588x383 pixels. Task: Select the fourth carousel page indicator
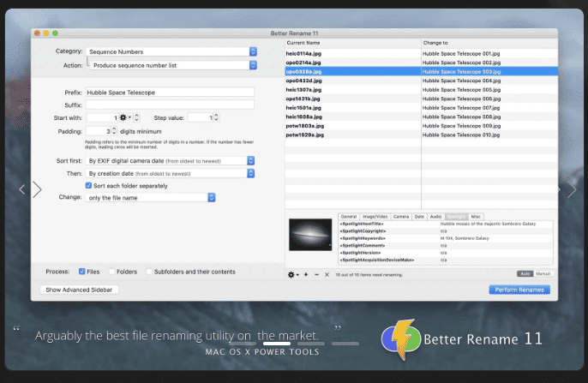(345, 344)
